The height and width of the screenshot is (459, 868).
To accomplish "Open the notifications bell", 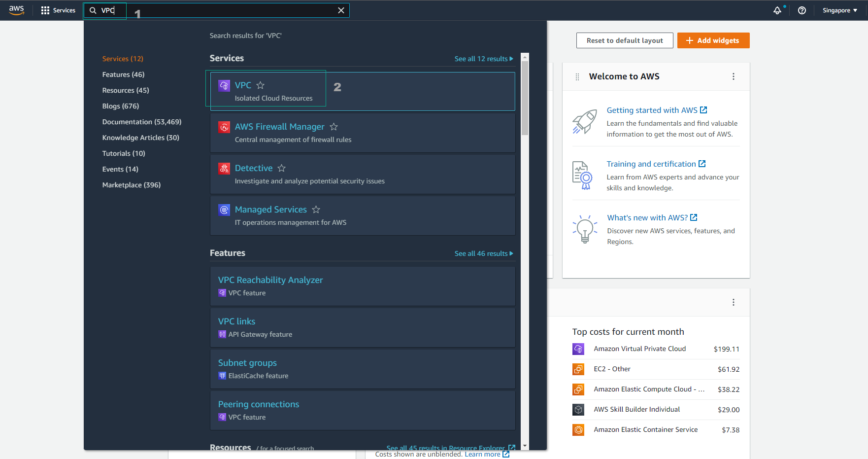I will click(x=777, y=10).
